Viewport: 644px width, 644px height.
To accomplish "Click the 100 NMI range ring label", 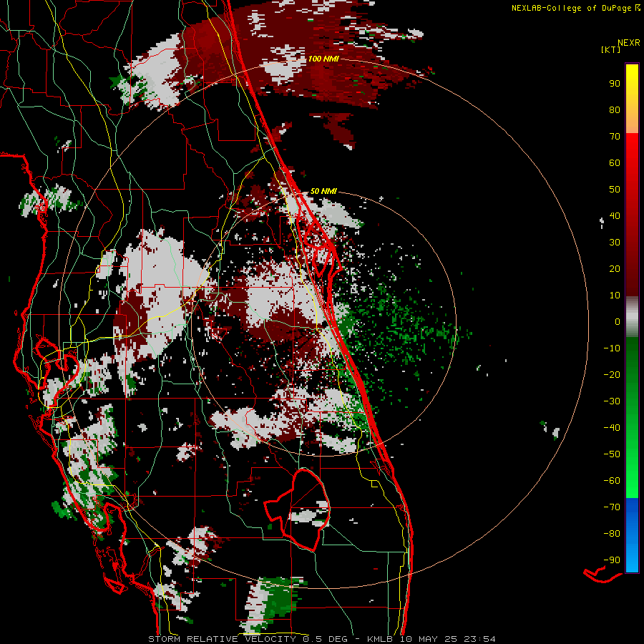I will [323, 59].
